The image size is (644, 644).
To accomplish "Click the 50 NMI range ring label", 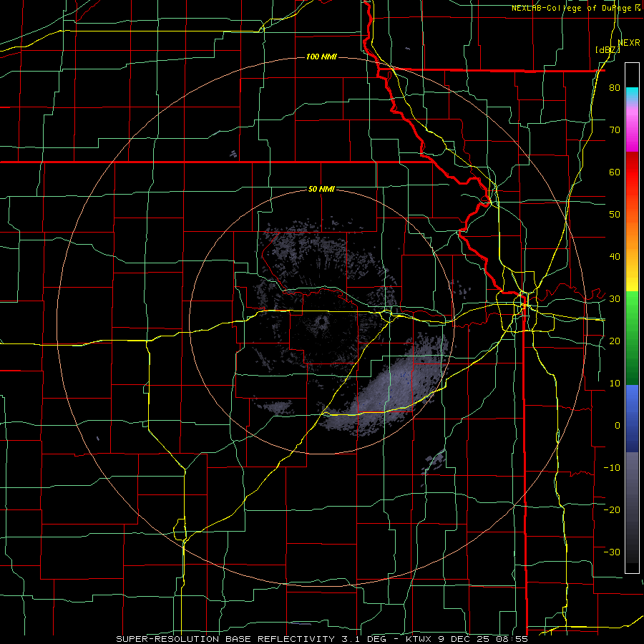I will 321,189.
